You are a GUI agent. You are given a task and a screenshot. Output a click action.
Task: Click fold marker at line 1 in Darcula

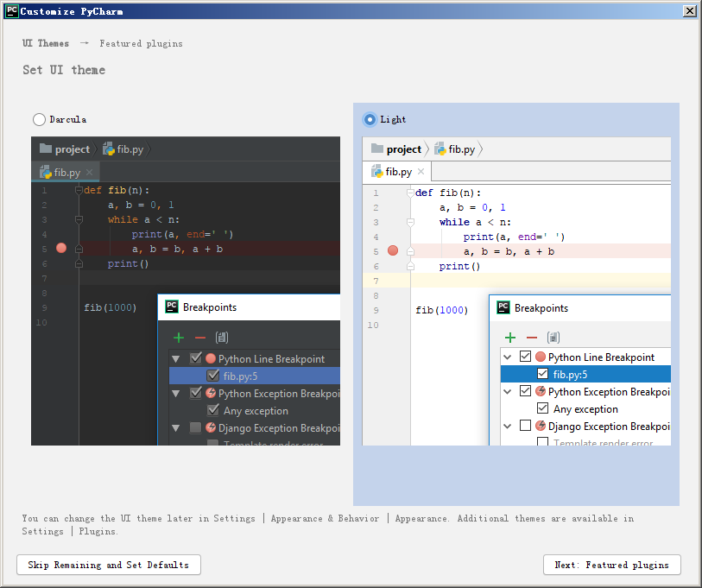(79, 190)
